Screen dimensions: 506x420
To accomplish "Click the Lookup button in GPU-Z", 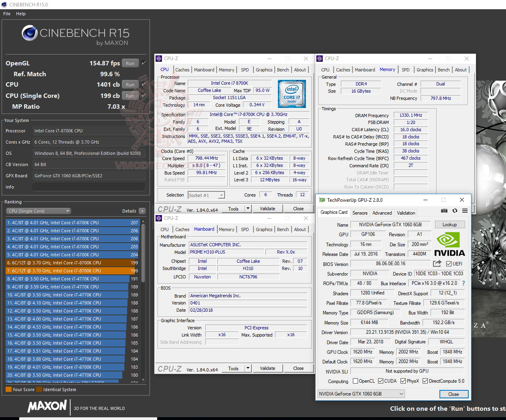I will click(449, 224).
